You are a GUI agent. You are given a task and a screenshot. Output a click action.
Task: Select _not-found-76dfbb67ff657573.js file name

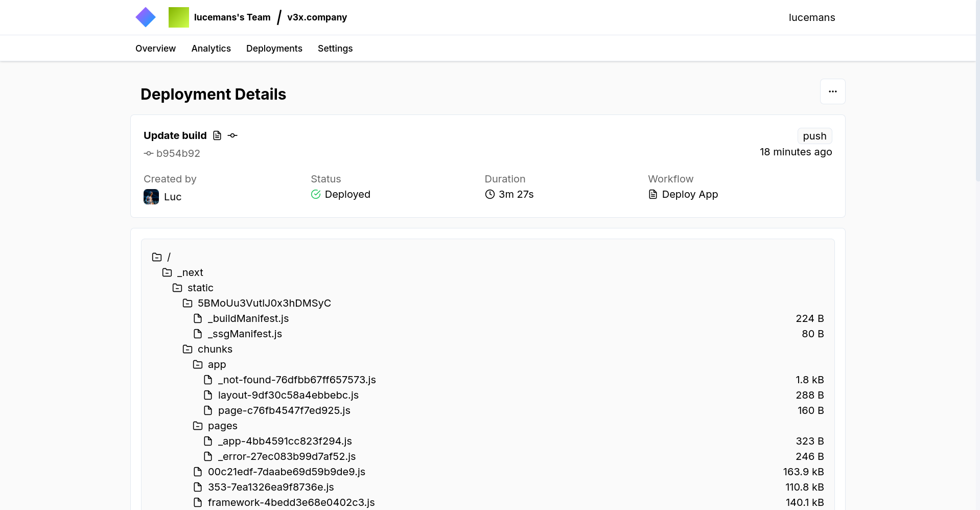tap(297, 380)
